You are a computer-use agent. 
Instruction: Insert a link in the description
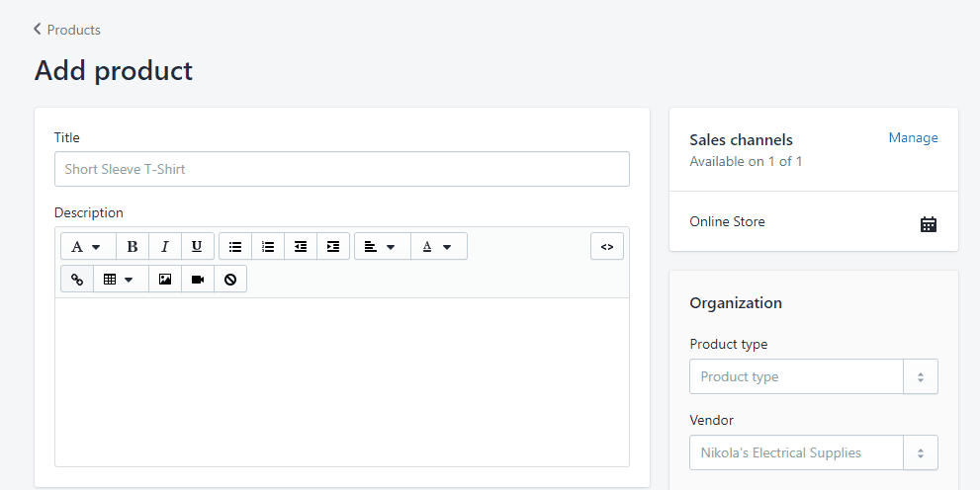pyautogui.click(x=77, y=279)
